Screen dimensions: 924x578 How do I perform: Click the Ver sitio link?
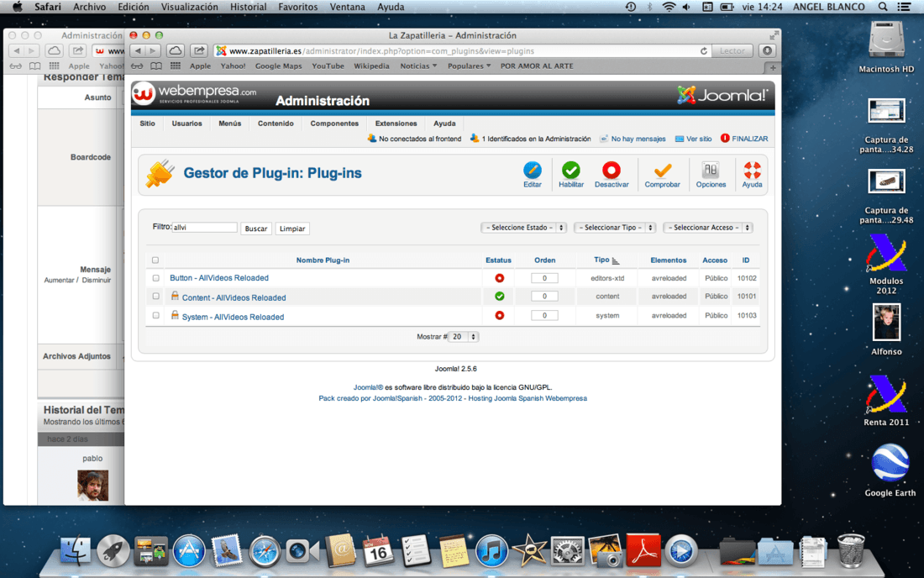pyautogui.click(x=694, y=139)
